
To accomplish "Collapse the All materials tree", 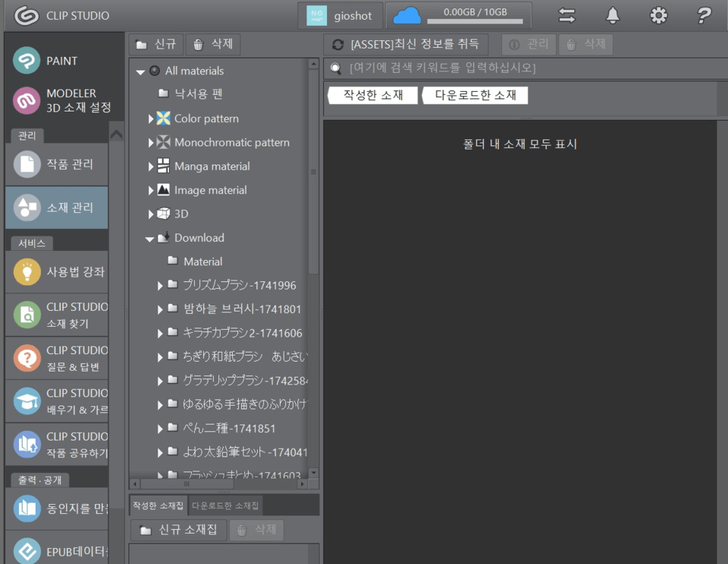I will [140, 72].
